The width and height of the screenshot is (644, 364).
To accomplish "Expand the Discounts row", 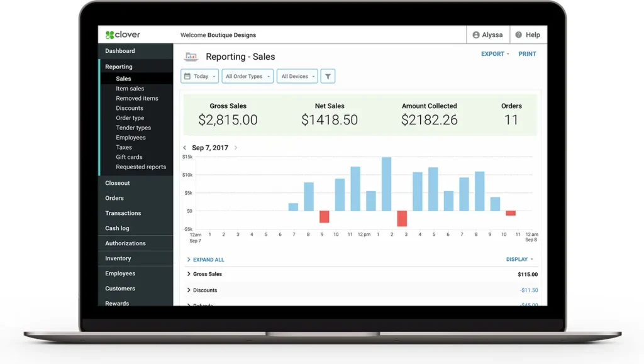I will (189, 290).
